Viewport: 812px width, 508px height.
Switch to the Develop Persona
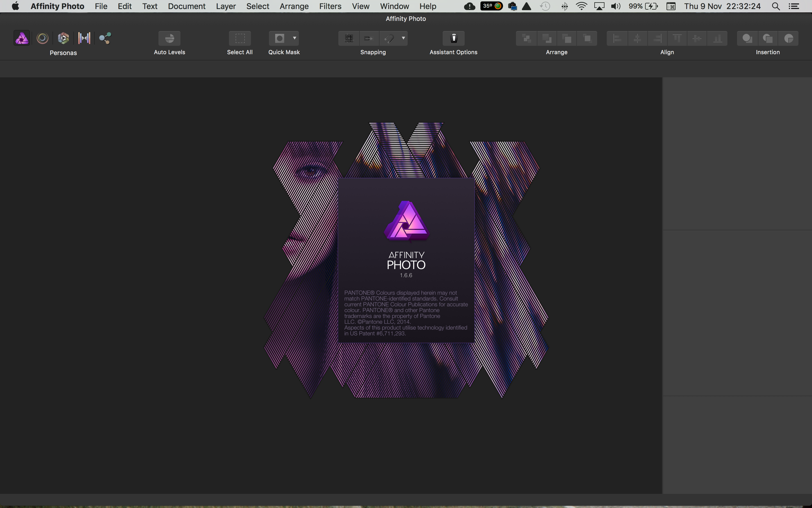pos(63,38)
